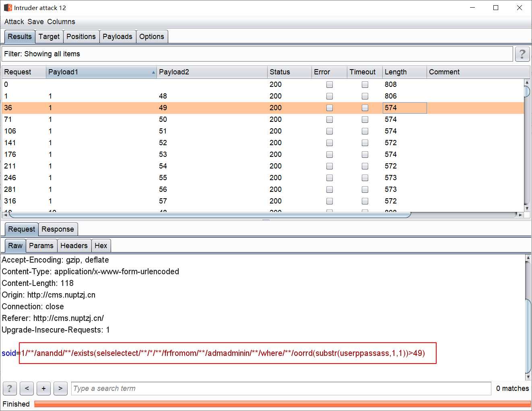
Task: Open the Response tab
Action: pyautogui.click(x=58, y=229)
